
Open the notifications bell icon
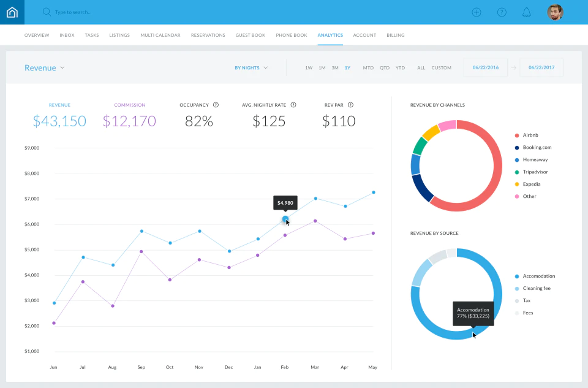tap(527, 12)
